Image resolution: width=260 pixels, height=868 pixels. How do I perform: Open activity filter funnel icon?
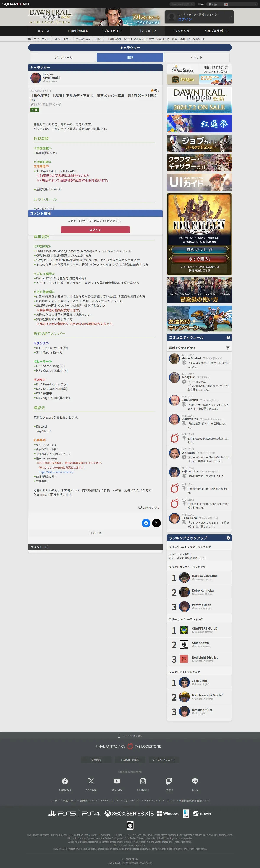pyautogui.click(x=228, y=348)
